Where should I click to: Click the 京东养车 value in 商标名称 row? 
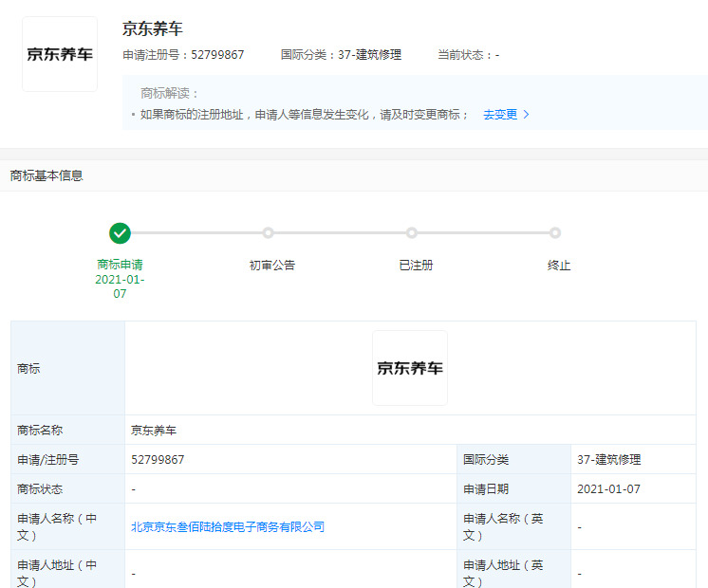[x=154, y=431]
